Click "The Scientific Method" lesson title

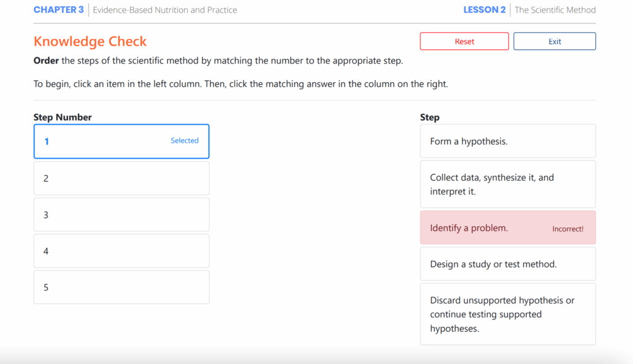pyautogui.click(x=555, y=10)
